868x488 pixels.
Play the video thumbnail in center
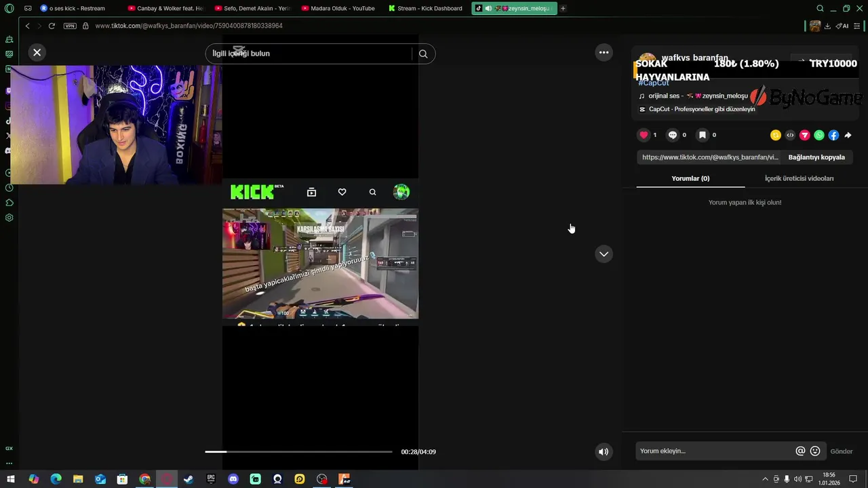[x=320, y=263]
